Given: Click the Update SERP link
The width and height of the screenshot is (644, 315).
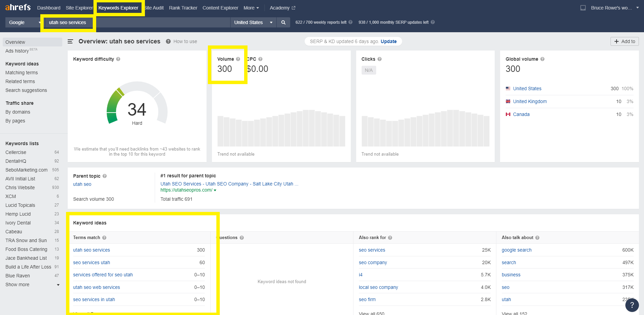Looking at the screenshot, I should point(388,41).
